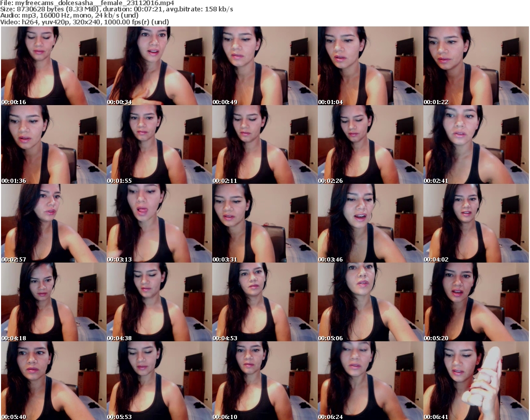
Task: Select the frame stamped 00:01:04
Action: 370,66
